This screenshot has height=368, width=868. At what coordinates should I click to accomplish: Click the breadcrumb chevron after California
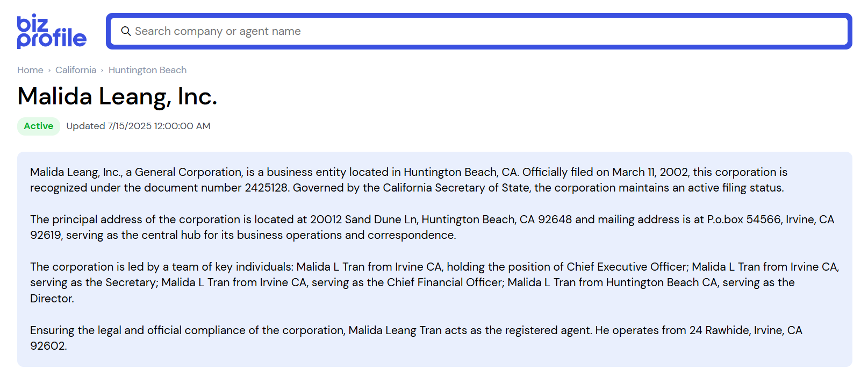click(102, 70)
